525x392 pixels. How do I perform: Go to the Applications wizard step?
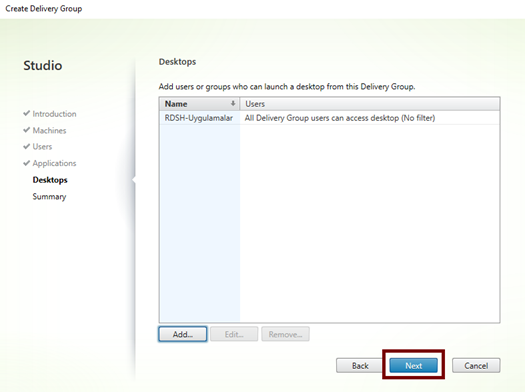coord(54,163)
